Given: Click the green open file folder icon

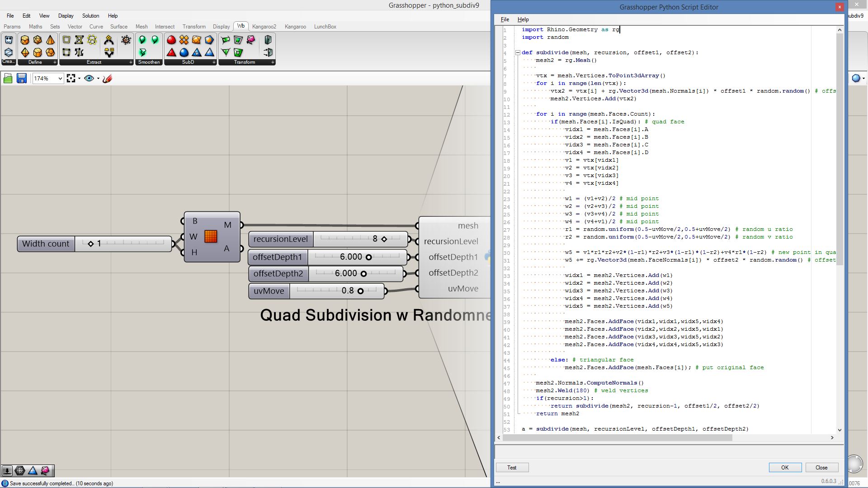Looking at the screenshot, I should point(8,79).
